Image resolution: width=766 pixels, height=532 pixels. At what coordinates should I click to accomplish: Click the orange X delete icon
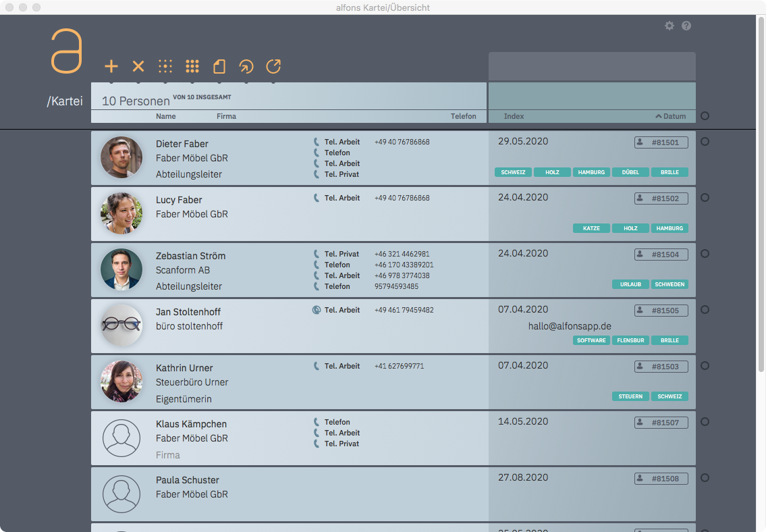point(138,66)
